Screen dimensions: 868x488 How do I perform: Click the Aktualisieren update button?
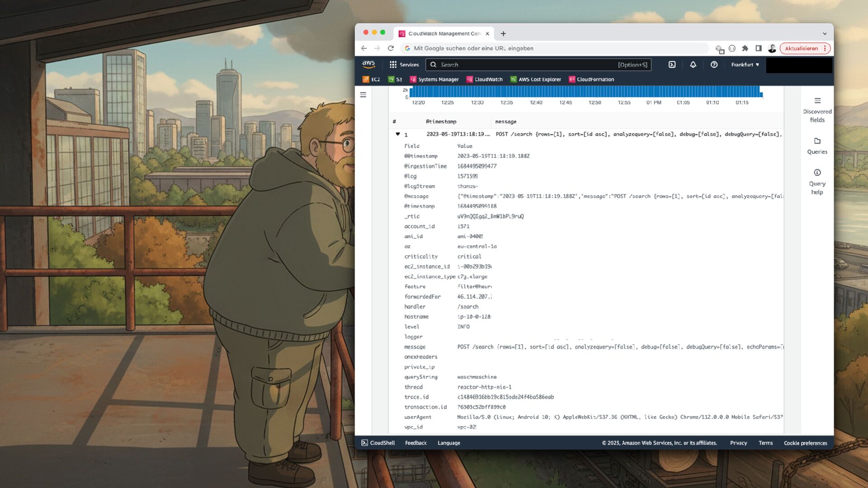coord(801,48)
